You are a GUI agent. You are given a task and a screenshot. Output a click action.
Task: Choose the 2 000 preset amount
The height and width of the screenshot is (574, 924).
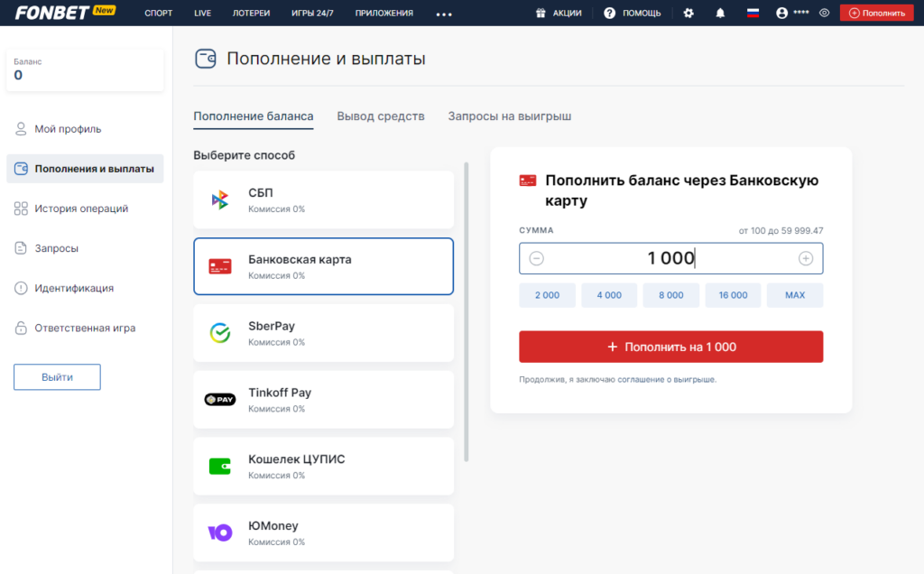pos(548,295)
